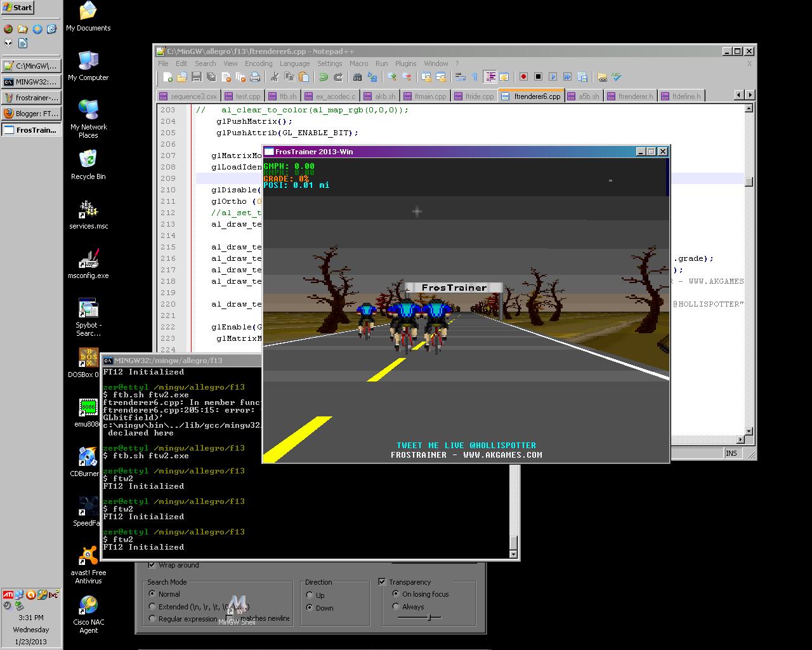Click the Paste clipboard icon

(x=304, y=77)
